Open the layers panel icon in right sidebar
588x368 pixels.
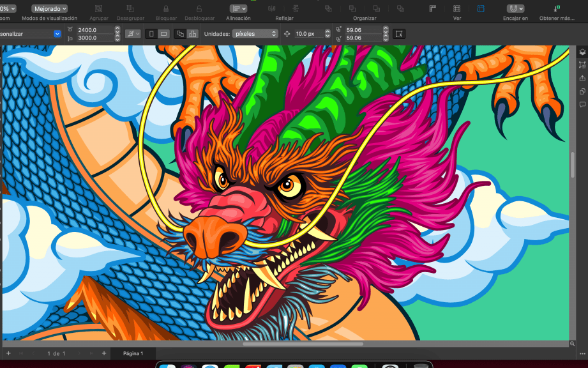(x=582, y=52)
